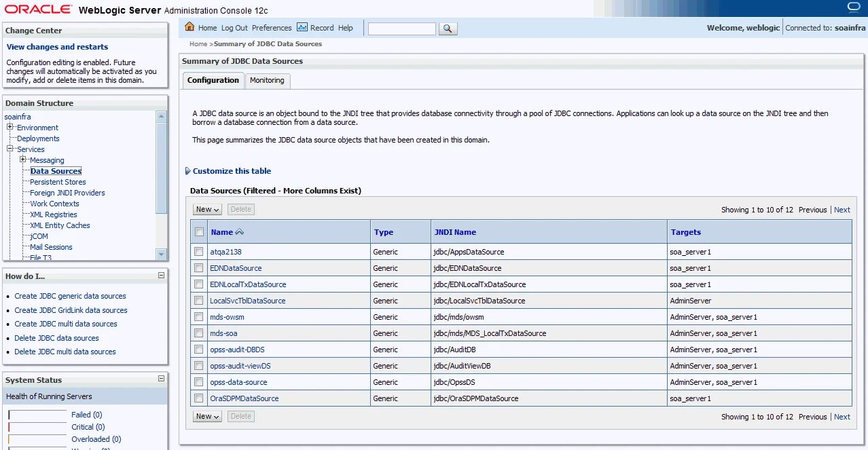Select Foreign JNDI Providers tree item
Image resolution: width=868 pixels, height=450 pixels.
tap(67, 193)
